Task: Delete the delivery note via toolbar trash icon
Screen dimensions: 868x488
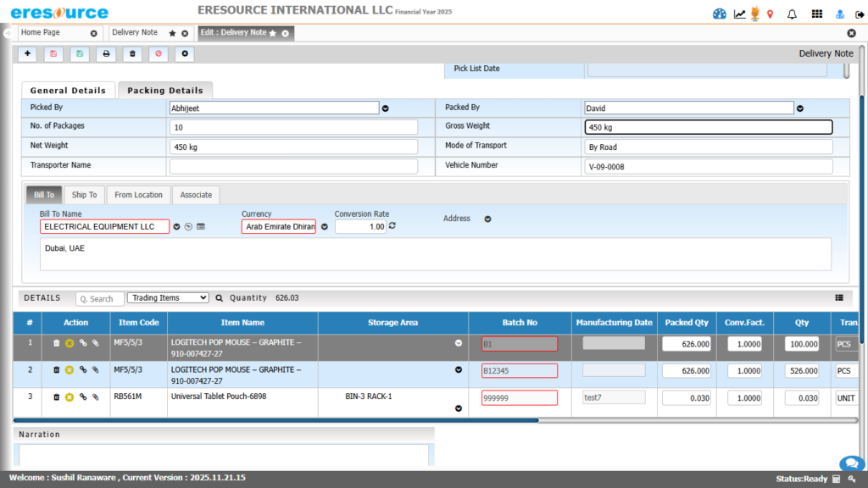Action: click(x=131, y=53)
